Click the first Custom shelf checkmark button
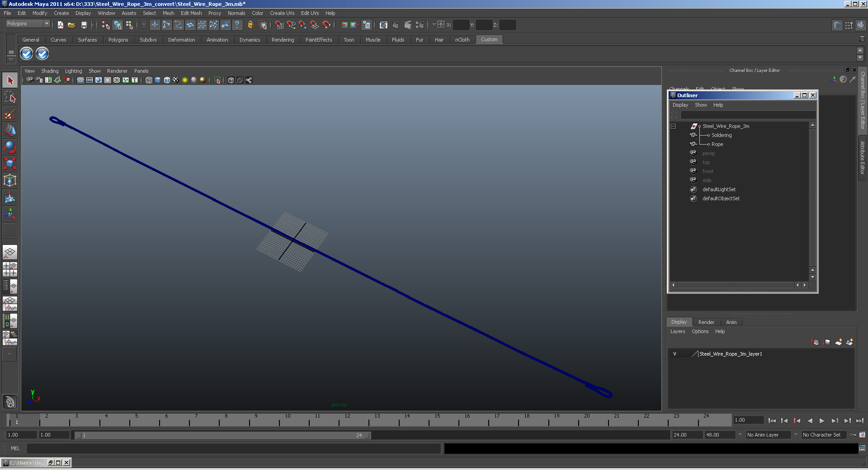 tap(27, 54)
